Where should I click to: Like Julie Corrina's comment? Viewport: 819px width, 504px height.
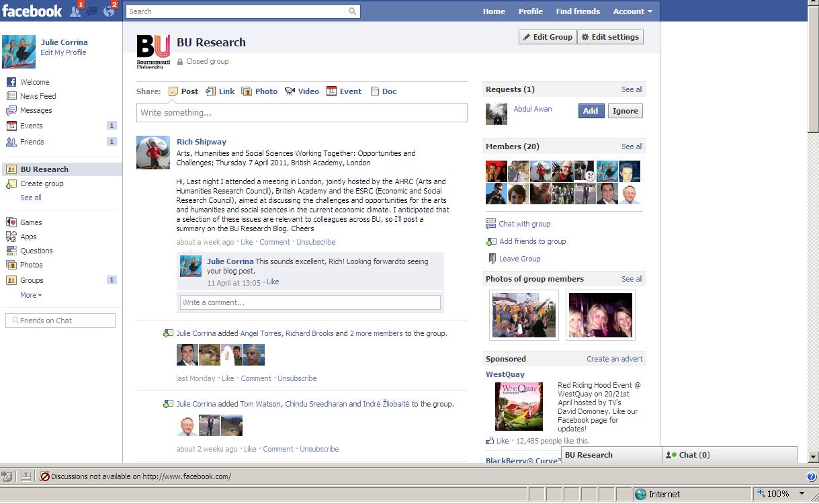point(273,282)
